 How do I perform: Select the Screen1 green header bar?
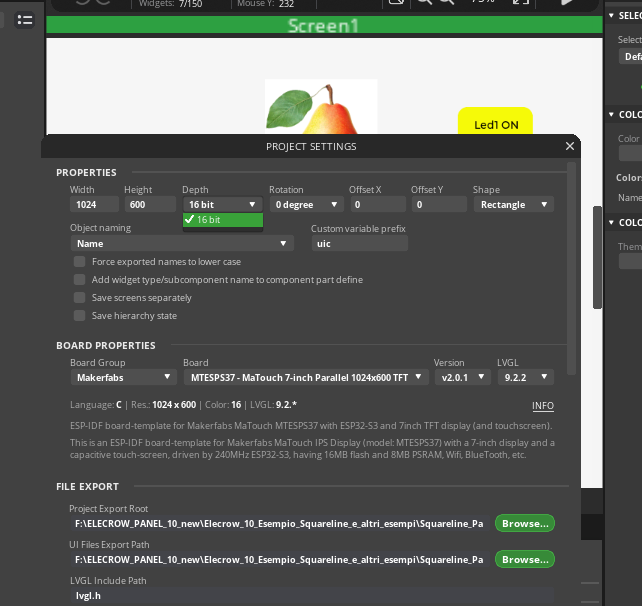pos(323,26)
